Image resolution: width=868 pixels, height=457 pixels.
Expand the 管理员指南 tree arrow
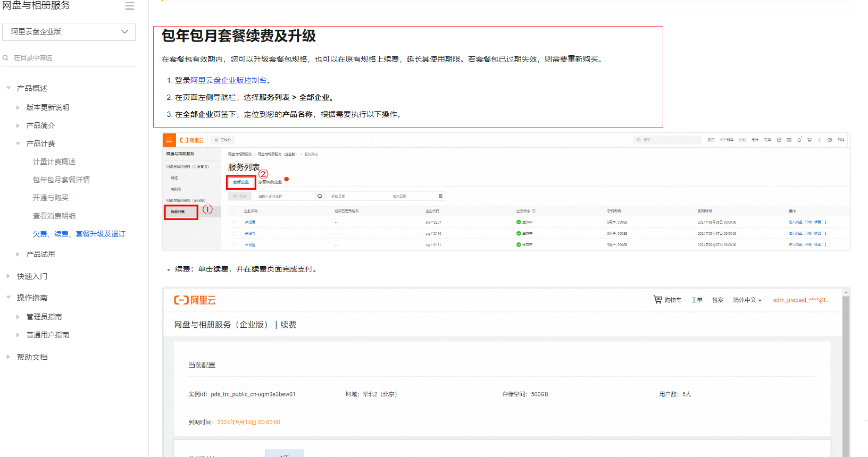click(18, 317)
